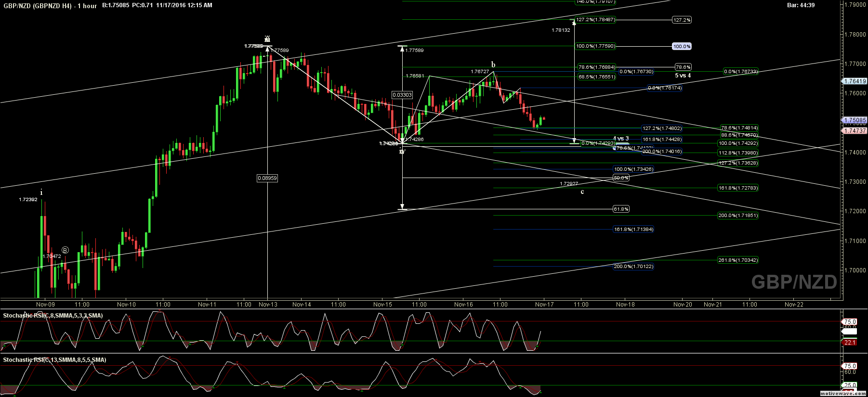This screenshot has height=397, width=868.
Task: Select the 78.6%(1.76884) Fibonacci label
Action: coord(597,67)
